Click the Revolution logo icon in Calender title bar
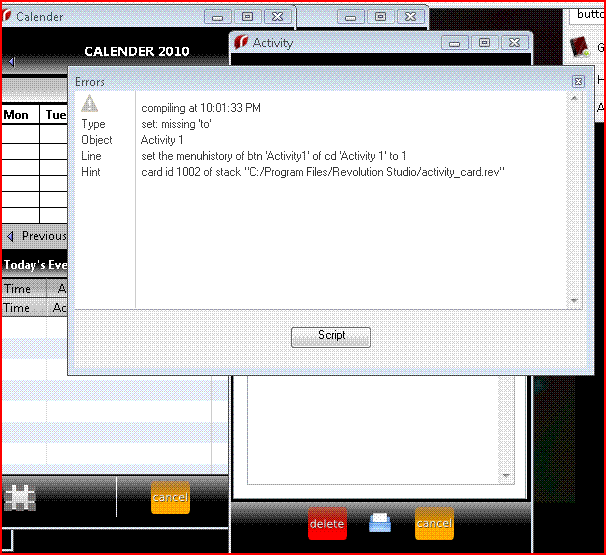The height and width of the screenshot is (555, 606). pyautogui.click(x=6, y=15)
